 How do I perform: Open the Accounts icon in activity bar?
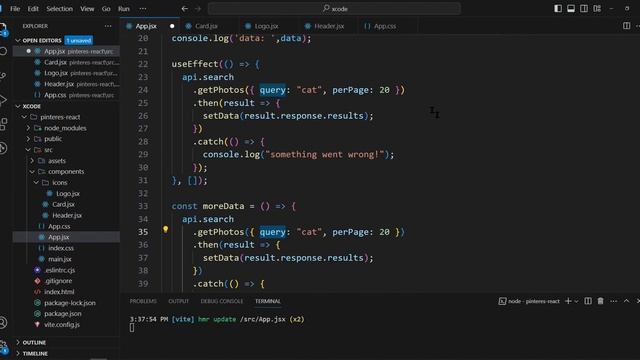(x=3, y=322)
